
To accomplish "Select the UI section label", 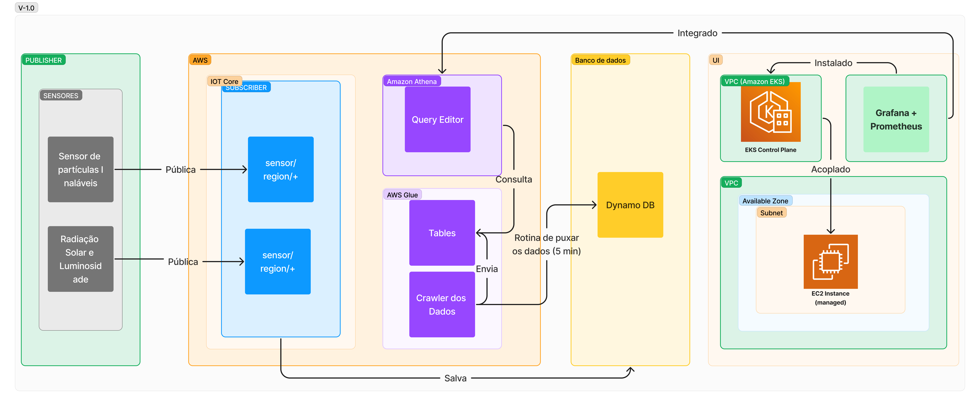I will 716,60.
